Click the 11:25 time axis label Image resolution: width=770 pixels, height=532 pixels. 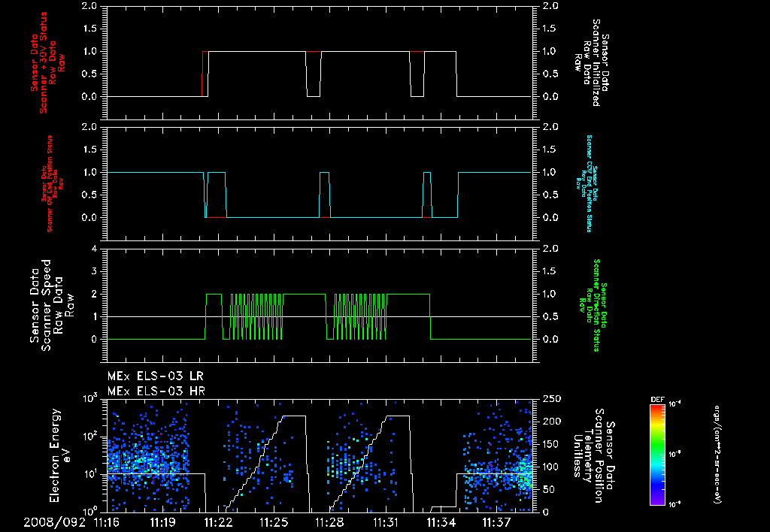[274, 522]
